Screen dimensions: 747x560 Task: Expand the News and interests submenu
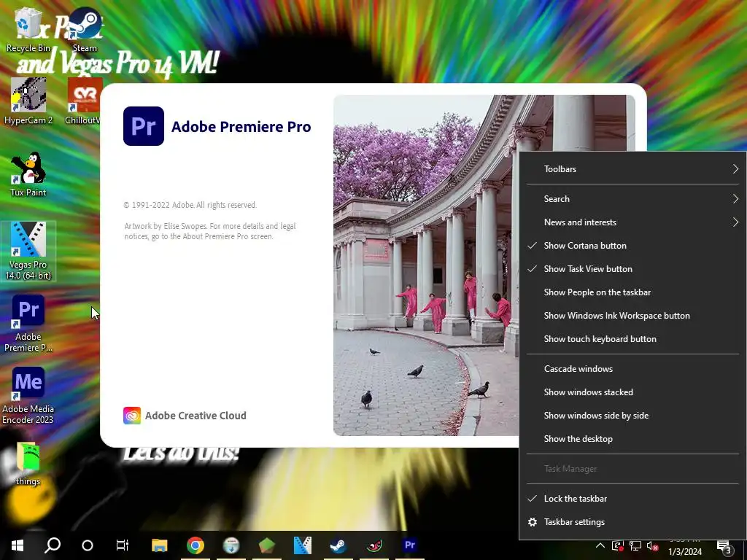click(632, 222)
